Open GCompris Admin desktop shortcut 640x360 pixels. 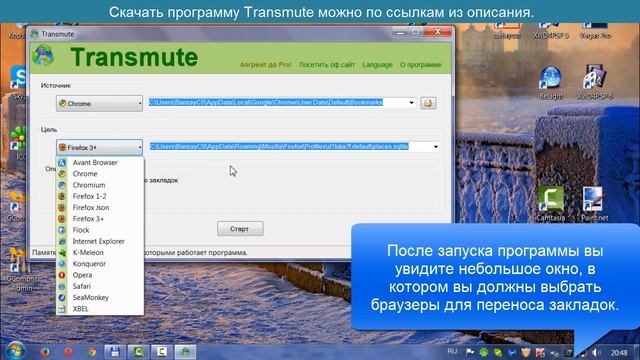(x=21, y=269)
